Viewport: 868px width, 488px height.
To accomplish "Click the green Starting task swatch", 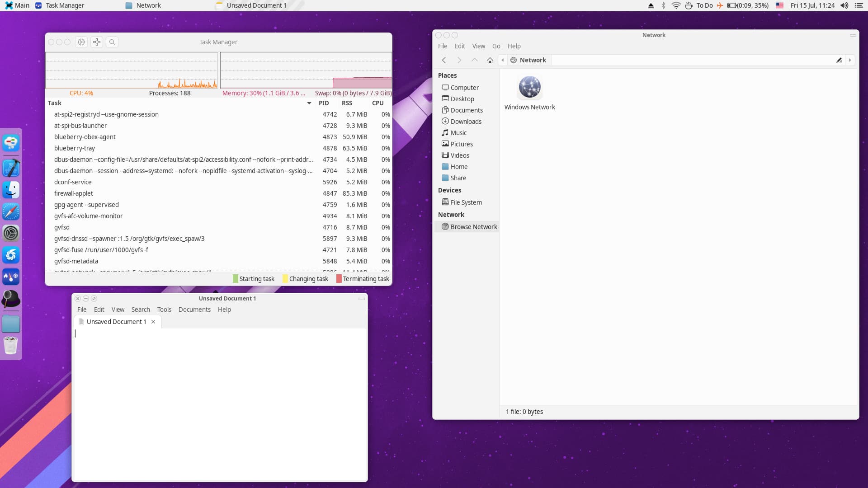I will 235,279.
